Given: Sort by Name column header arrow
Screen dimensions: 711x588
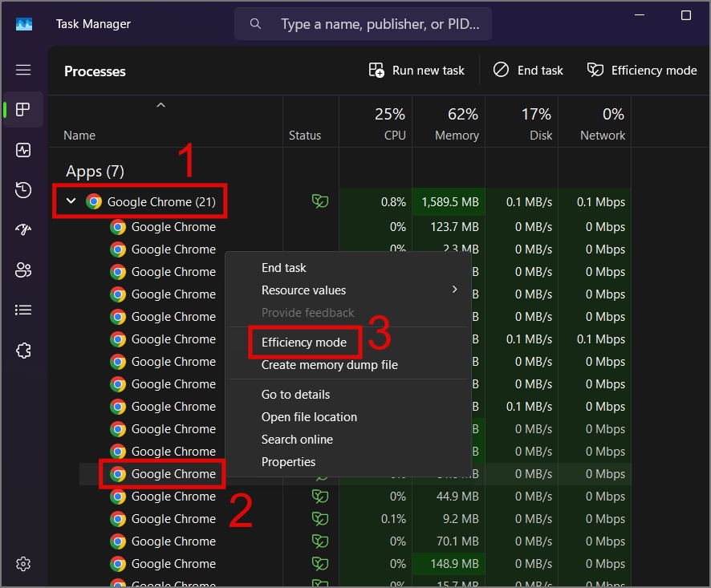Looking at the screenshot, I should coord(160,105).
